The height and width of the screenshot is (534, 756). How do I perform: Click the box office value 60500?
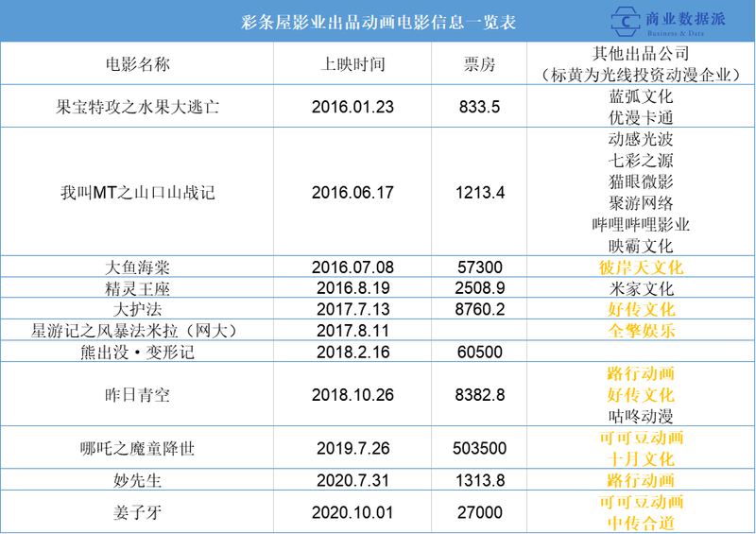(480, 353)
